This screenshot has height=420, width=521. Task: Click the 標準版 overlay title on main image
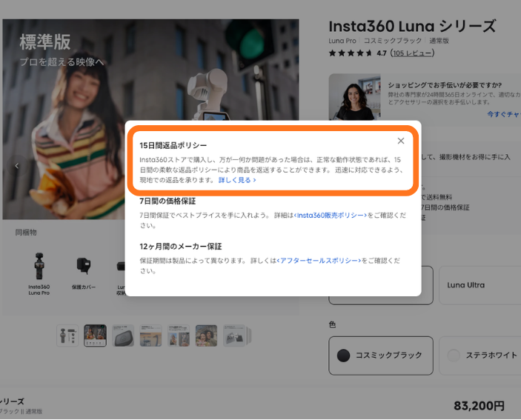click(45, 42)
